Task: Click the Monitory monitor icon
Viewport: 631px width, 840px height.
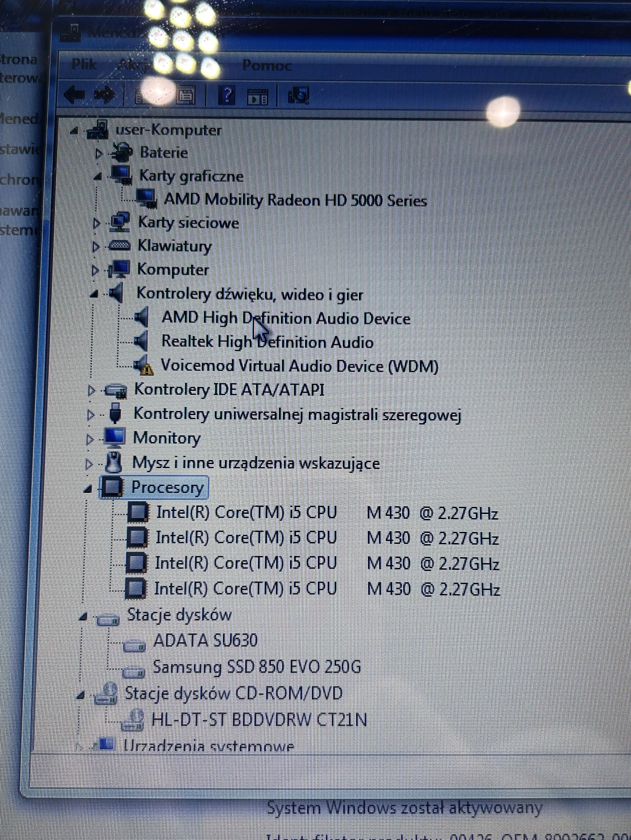Action: (114, 438)
